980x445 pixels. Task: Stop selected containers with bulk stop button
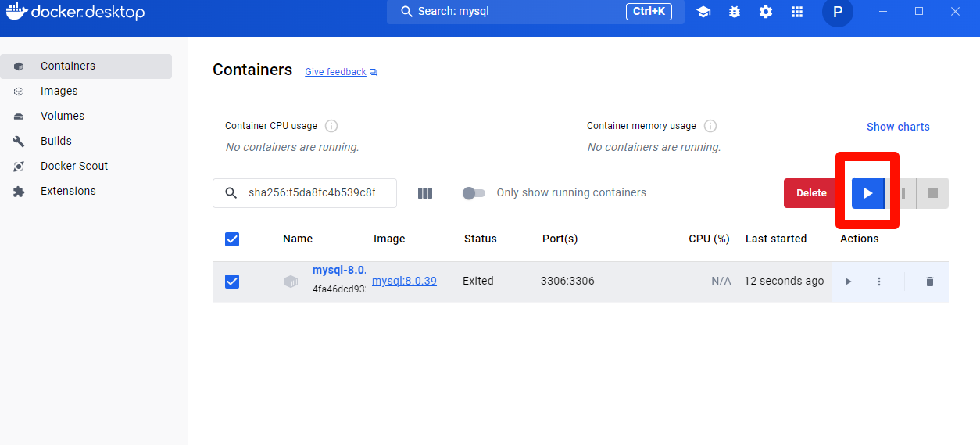click(x=933, y=193)
